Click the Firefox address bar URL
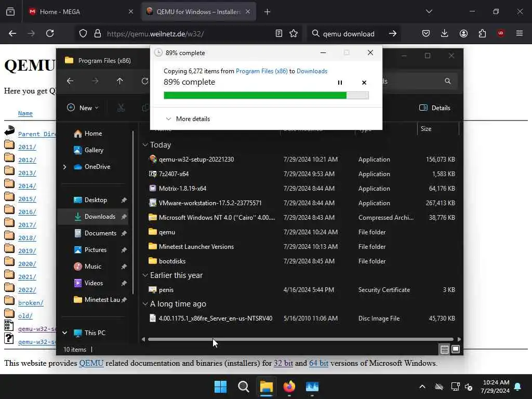Viewport: 532px width, 399px height. (x=155, y=34)
